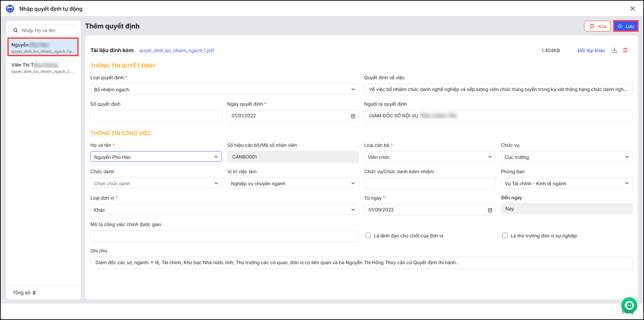Screen dimensions: 644x320
Task: Open calendar for Ngày quyết định
Action: (x=353, y=116)
